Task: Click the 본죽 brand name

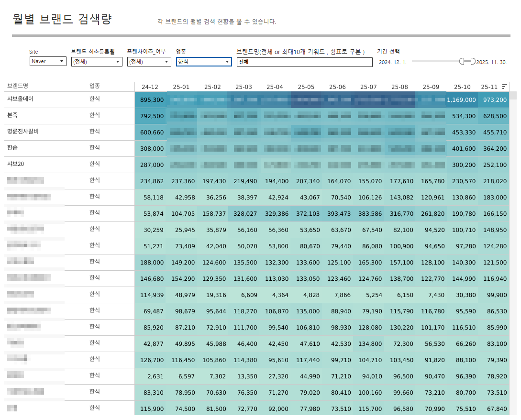Action: pyautogui.click(x=12, y=115)
